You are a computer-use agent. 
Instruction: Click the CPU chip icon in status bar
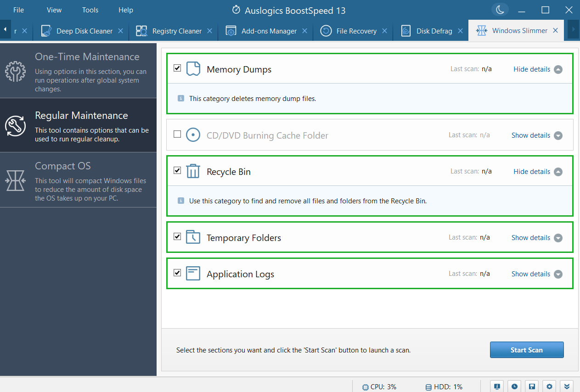[x=365, y=387]
